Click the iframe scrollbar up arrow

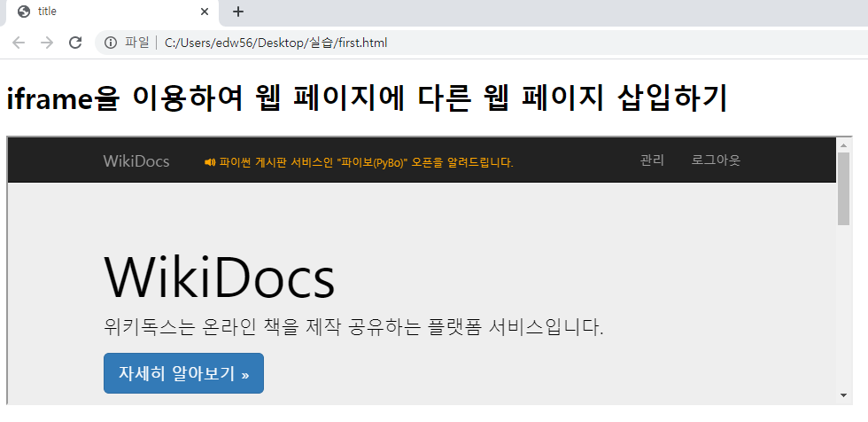pyautogui.click(x=843, y=145)
